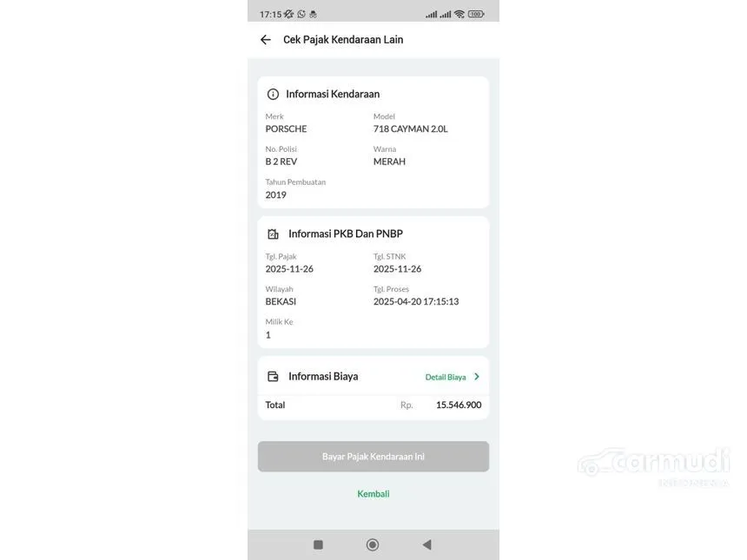Click the Informasi Kendaraan info icon
This screenshot has height=560, width=747.
(x=273, y=95)
